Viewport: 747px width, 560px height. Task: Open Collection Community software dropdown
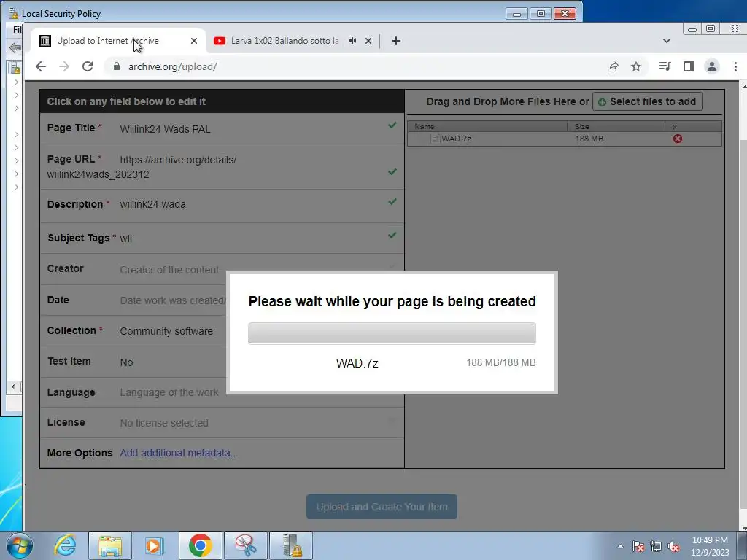tap(166, 331)
